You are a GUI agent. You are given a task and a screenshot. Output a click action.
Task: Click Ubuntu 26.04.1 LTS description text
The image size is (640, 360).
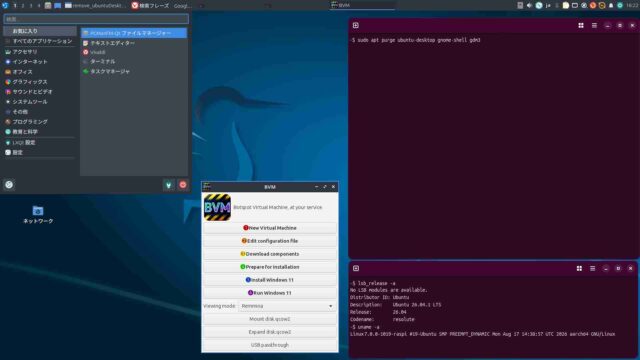coord(417,305)
